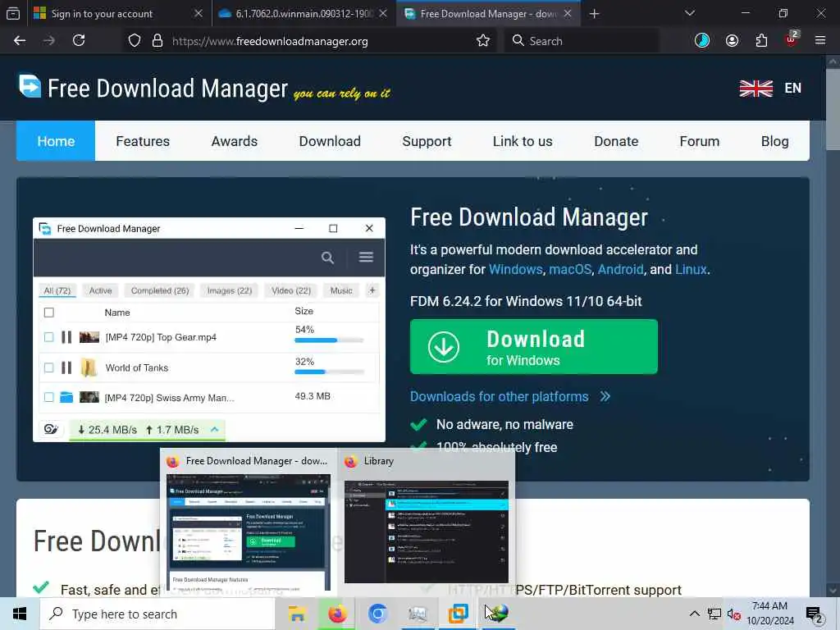Screen dimensions: 840x630
Task: Click pause icon next to World of Tanks
Action: click(x=66, y=367)
